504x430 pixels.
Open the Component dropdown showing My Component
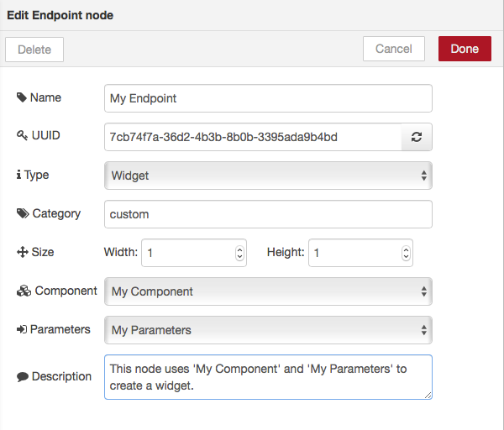coord(268,291)
